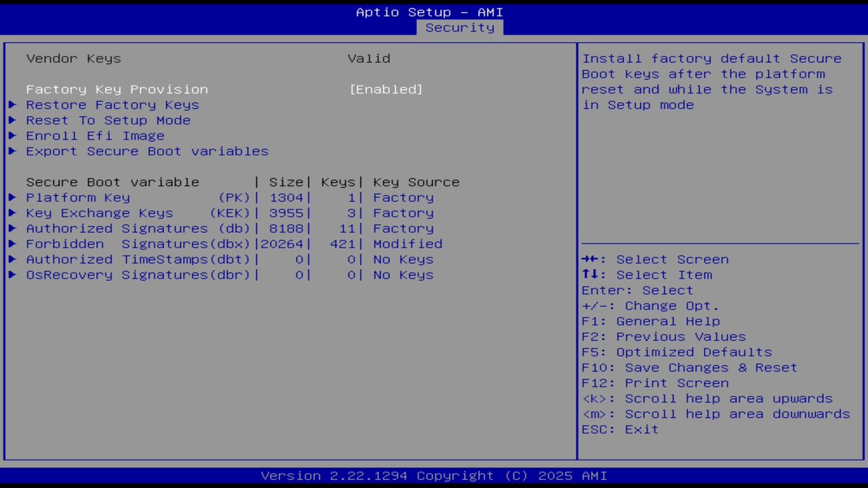Click the arrow beside Platform Key (PK)
The image size is (868, 488).
point(12,197)
